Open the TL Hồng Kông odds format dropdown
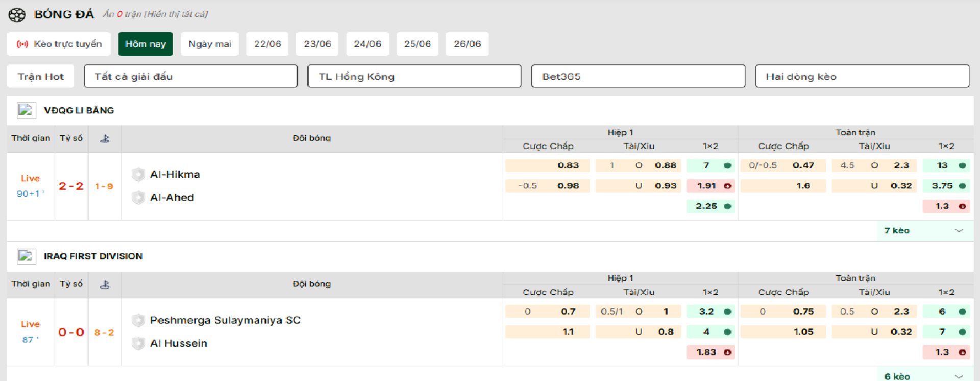This screenshot has height=381, width=980. coord(414,77)
